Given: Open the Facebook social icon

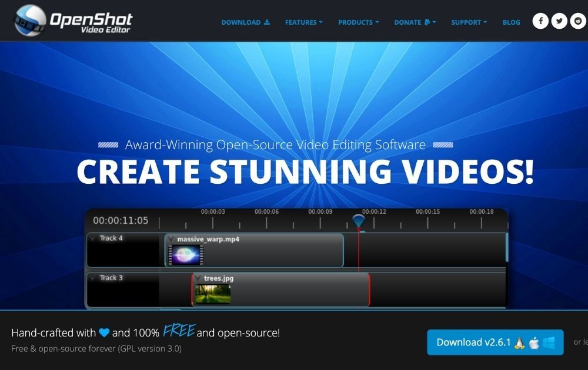Looking at the screenshot, I should [x=540, y=21].
